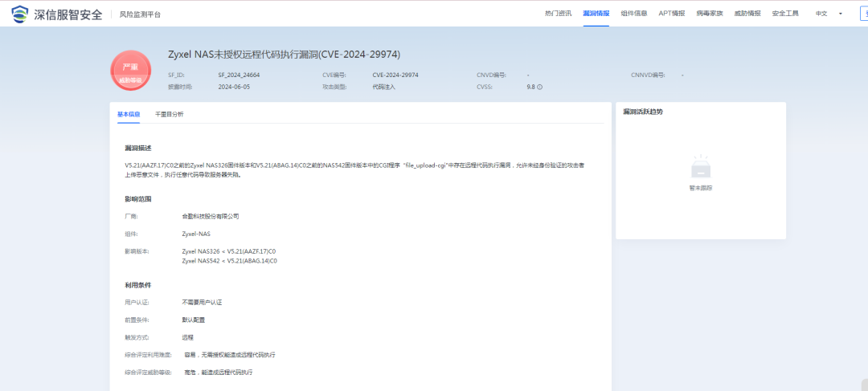Click the trigger method value 远程
Image resolution: width=868 pixels, height=391 pixels.
point(187,337)
